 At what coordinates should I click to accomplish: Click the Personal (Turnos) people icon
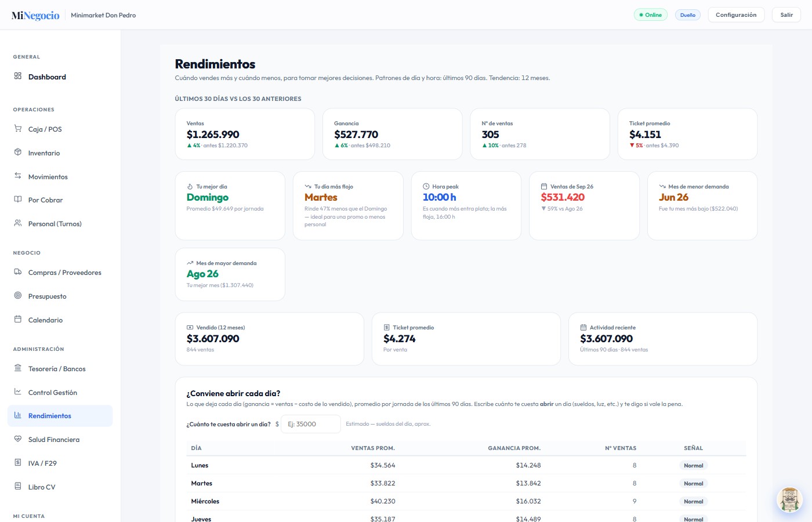pyautogui.click(x=18, y=223)
